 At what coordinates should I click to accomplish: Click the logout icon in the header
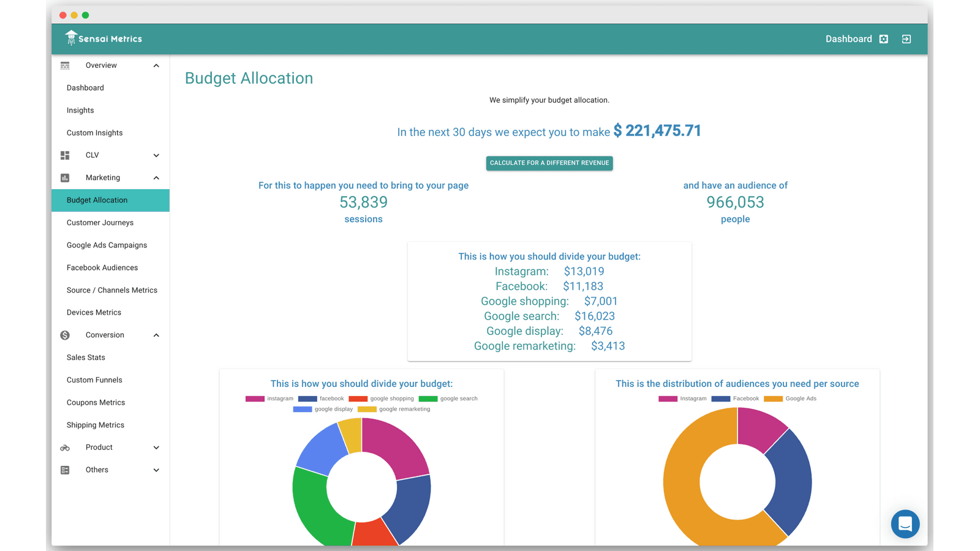tap(906, 39)
